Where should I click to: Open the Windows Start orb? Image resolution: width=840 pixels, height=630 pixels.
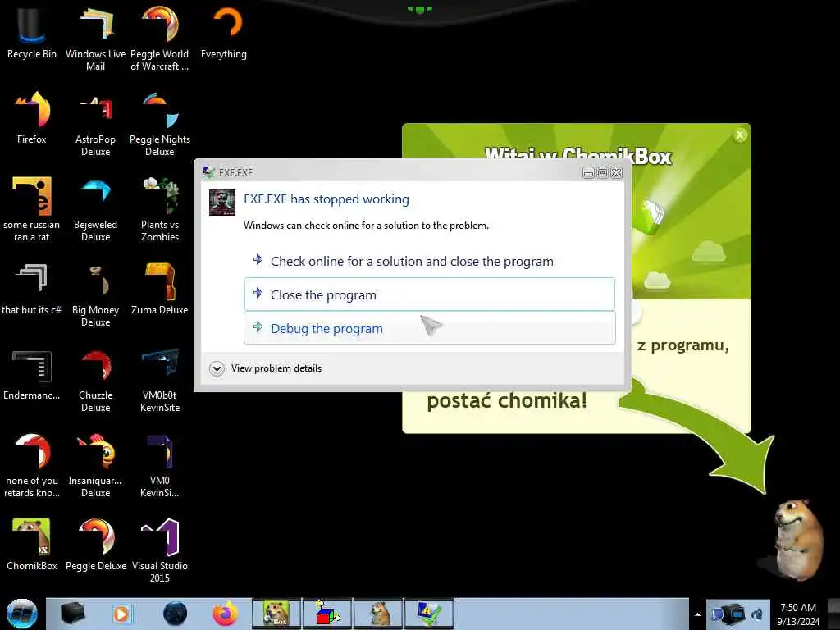click(22, 614)
